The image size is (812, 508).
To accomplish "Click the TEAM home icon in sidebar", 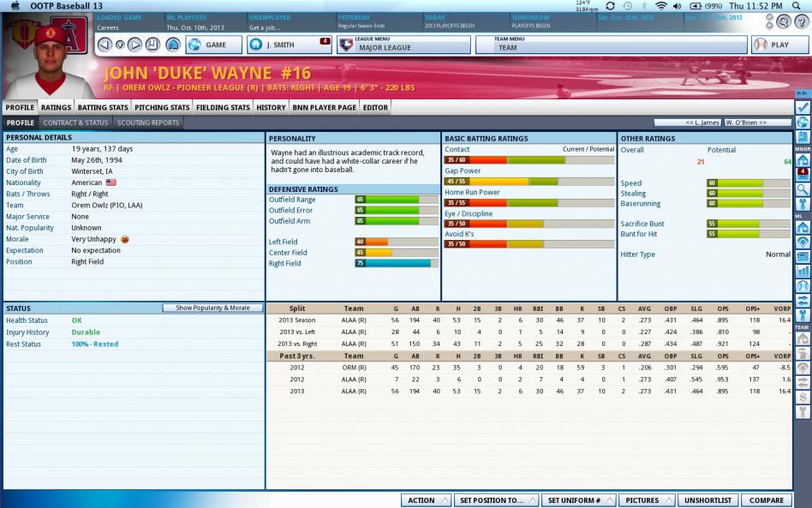I will pos(803,338).
